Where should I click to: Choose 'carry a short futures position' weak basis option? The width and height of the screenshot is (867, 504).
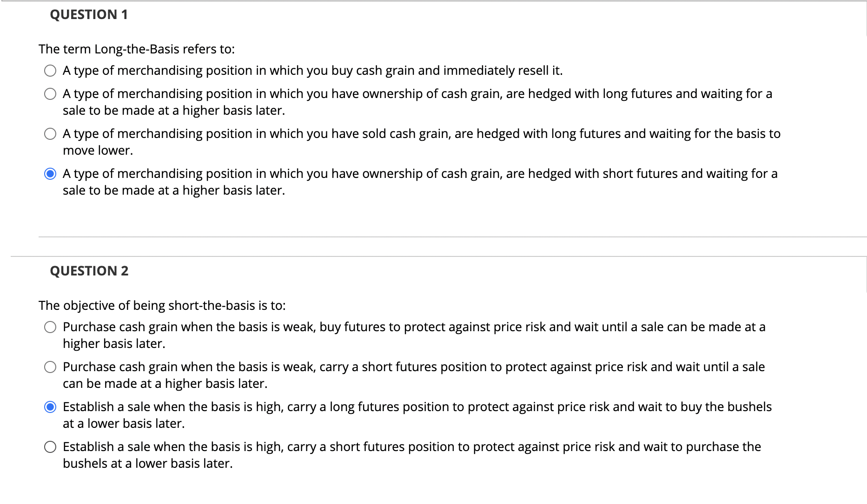tap(50, 367)
